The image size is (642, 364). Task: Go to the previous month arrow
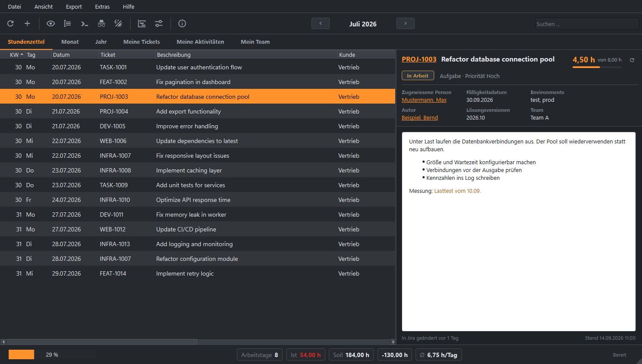[321, 23]
